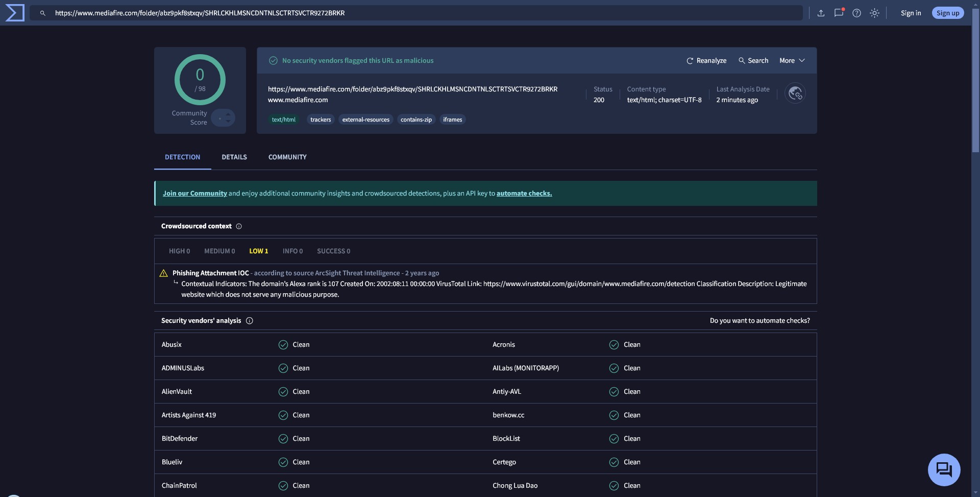Expand the More dropdown menu

click(x=792, y=60)
